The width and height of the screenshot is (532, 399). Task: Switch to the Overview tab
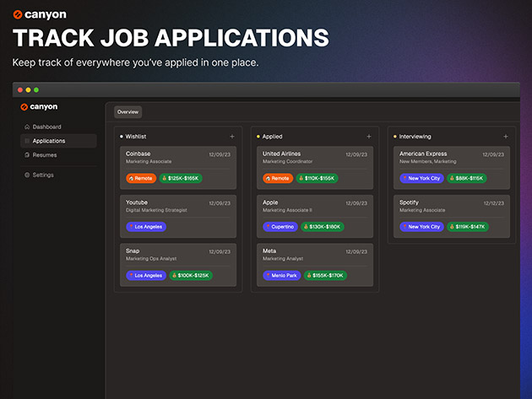pos(128,111)
